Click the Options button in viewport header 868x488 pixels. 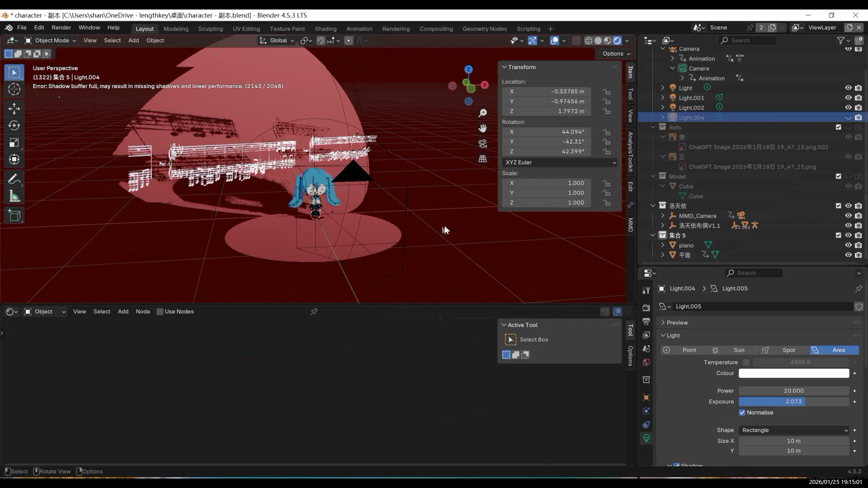pos(616,53)
